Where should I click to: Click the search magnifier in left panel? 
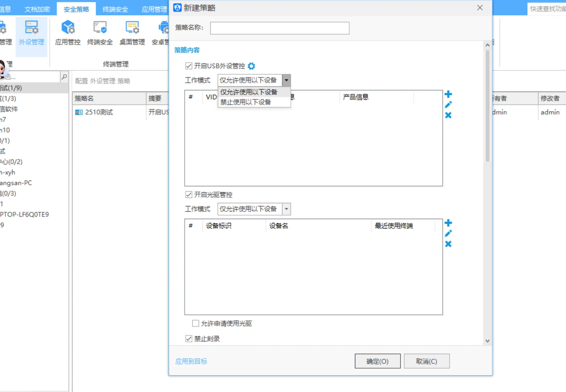(x=64, y=77)
